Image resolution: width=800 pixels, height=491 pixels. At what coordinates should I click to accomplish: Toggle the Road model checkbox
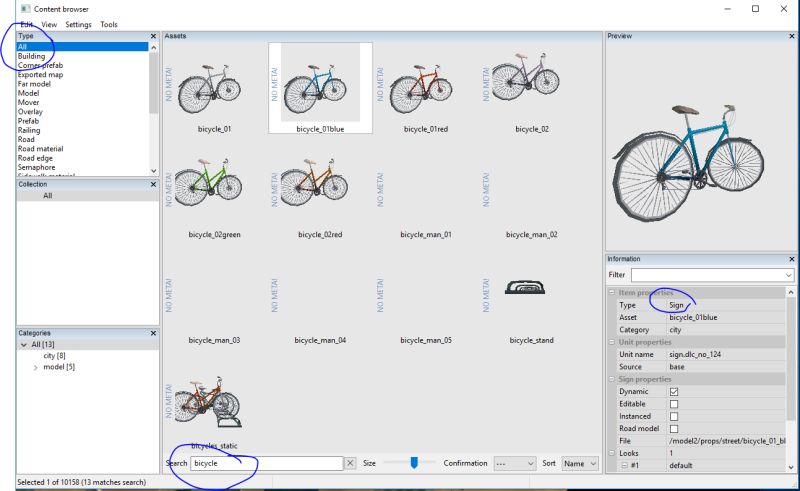pos(674,429)
